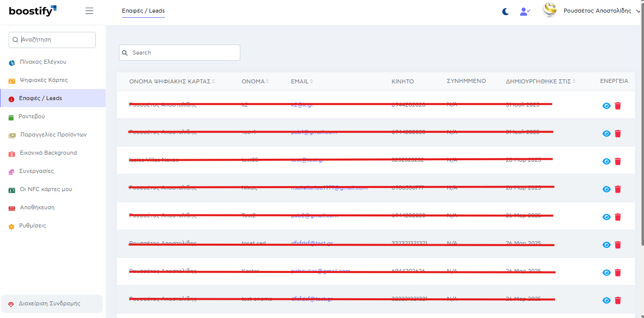View first lead with eye icon

click(607, 106)
